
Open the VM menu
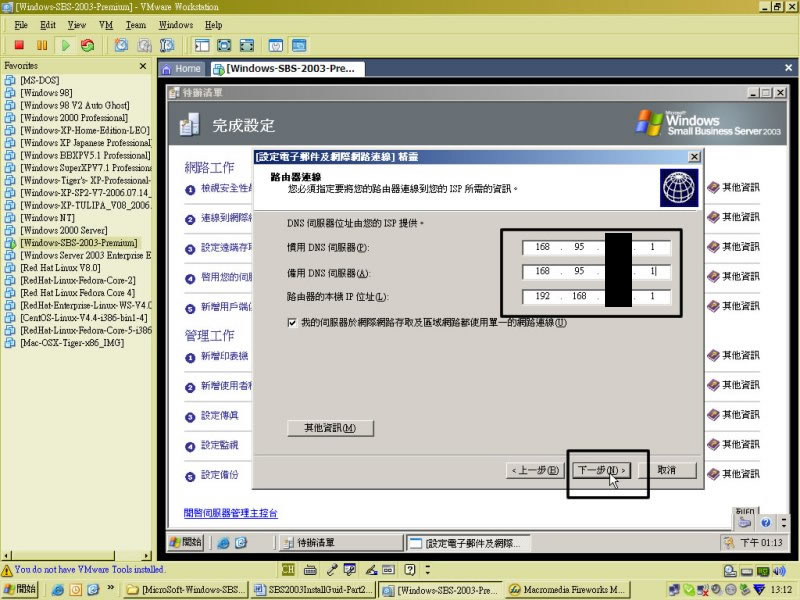pos(106,25)
